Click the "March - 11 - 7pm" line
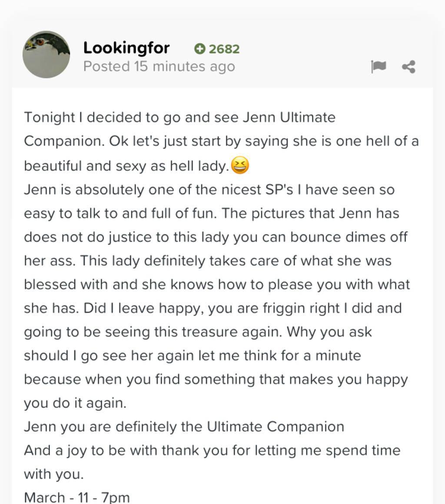Viewport: 445px width, 504px height. point(76,497)
